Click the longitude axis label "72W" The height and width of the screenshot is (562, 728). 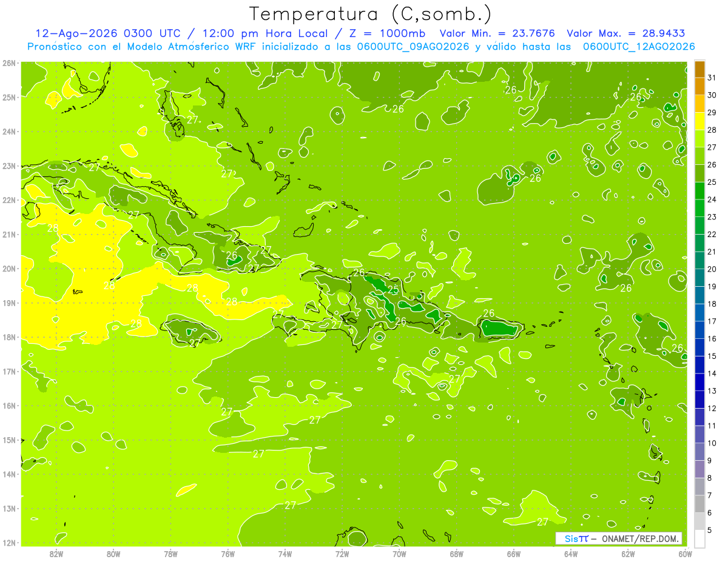(x=342, y=554)
